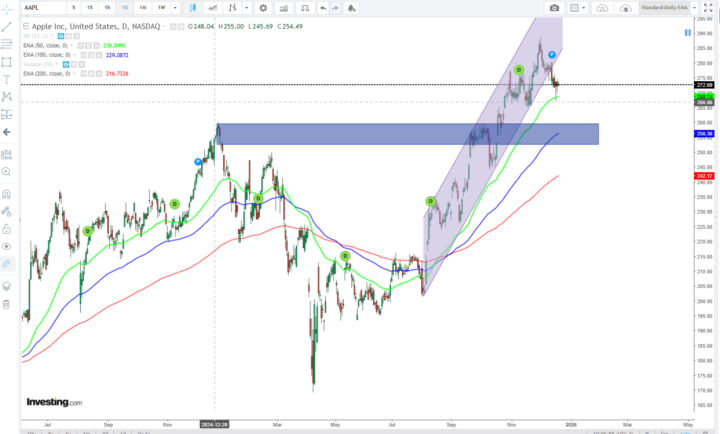
Task: Open chart settings gear
Action: pos(263,8)
